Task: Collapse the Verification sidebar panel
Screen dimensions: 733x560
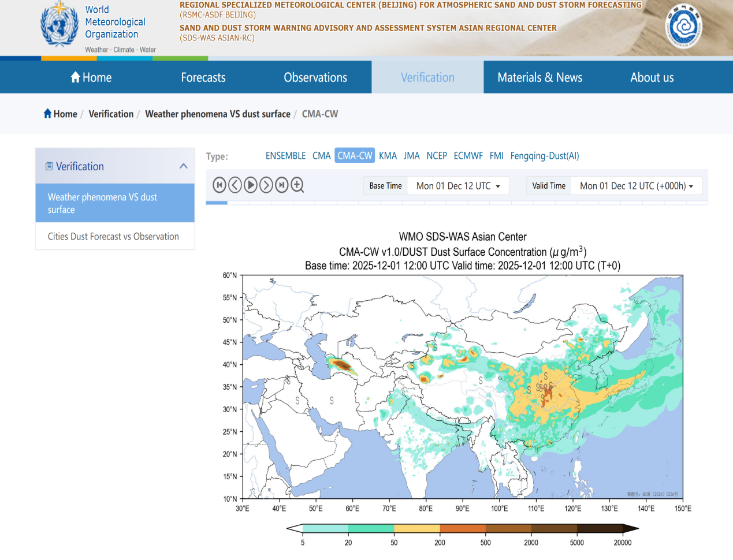Action: point(183,166)
